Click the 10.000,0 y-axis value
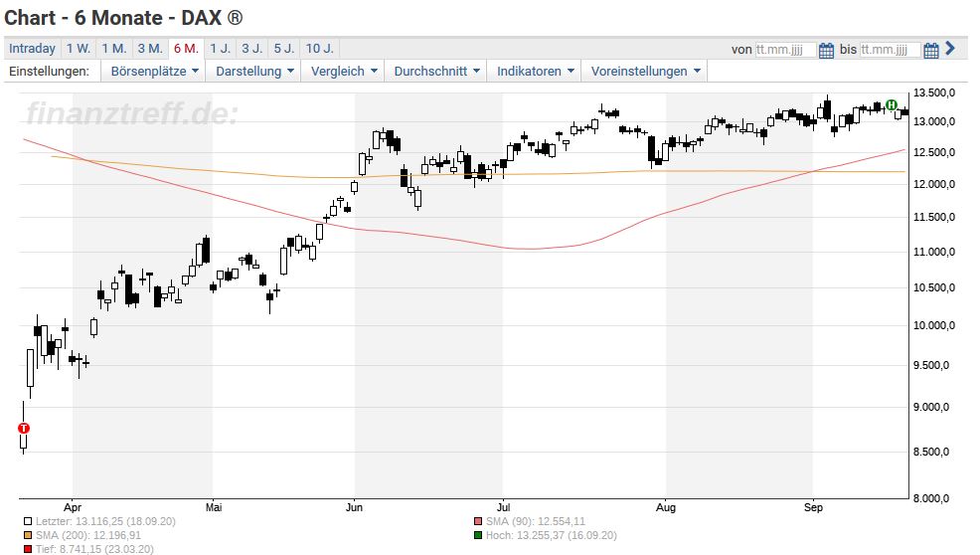 coord(934,325)
